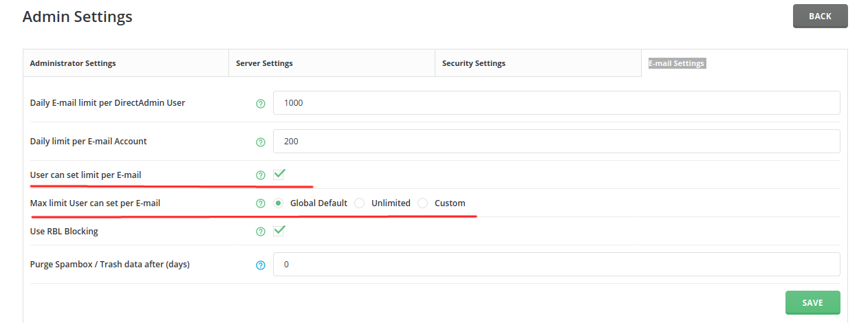Image resolution: width=868 pixels, height=323 pixels.
Task: Click the Back button
Action: [x=820, y=16]
